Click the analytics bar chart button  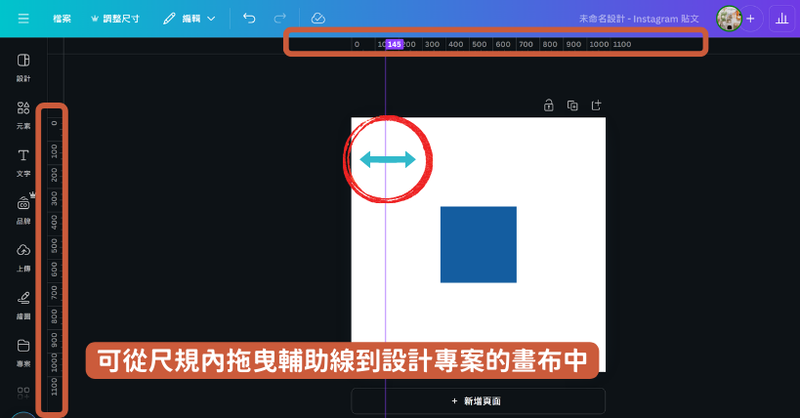click(779, 18)
